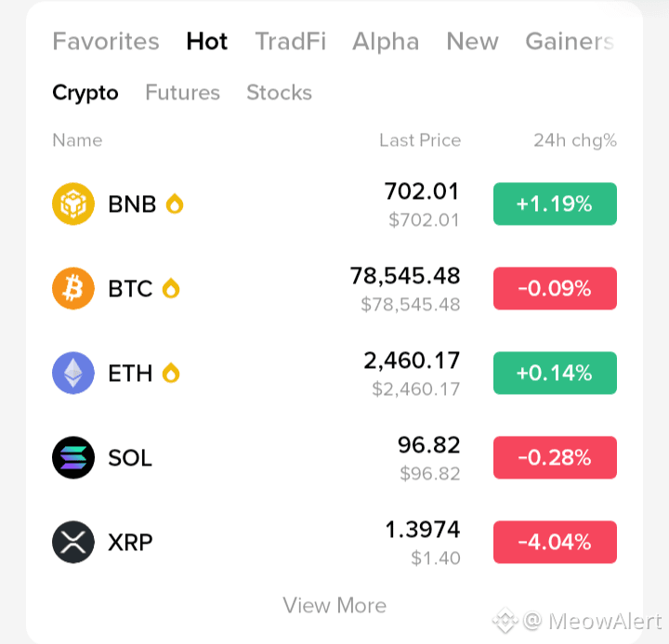Open the BNB coin logo

click(73, 204)
